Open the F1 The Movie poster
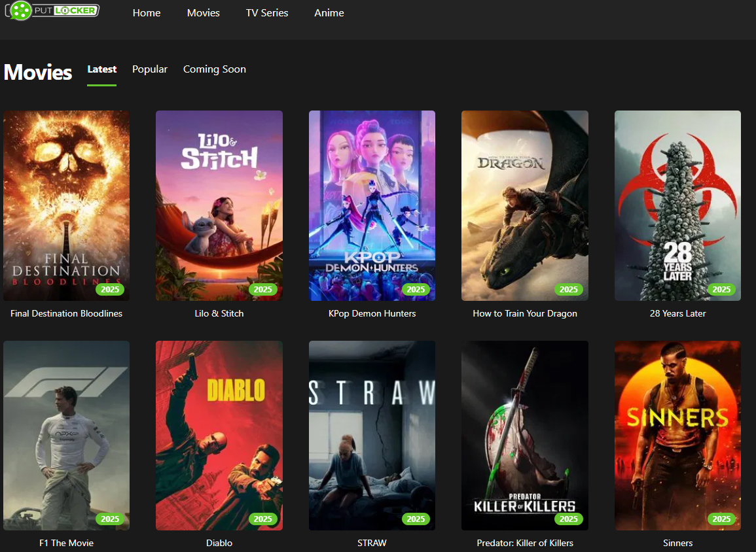The width and height of the screenshot is (756, 552). [67, 436]
